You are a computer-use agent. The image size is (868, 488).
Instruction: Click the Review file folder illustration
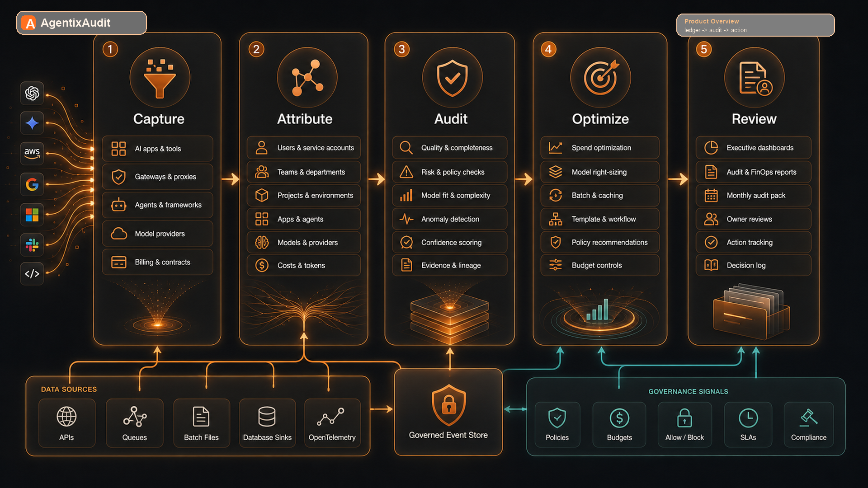tap(751, 312)
